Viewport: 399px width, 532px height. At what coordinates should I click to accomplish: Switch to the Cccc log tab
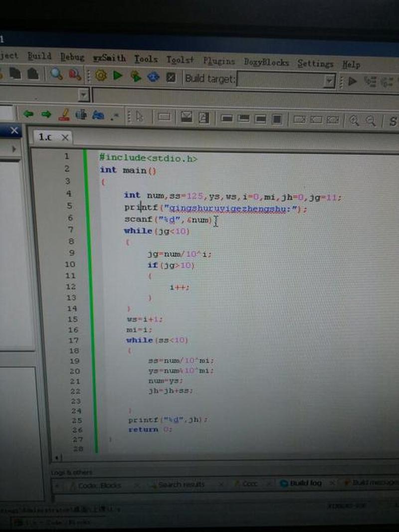(250, 484)
